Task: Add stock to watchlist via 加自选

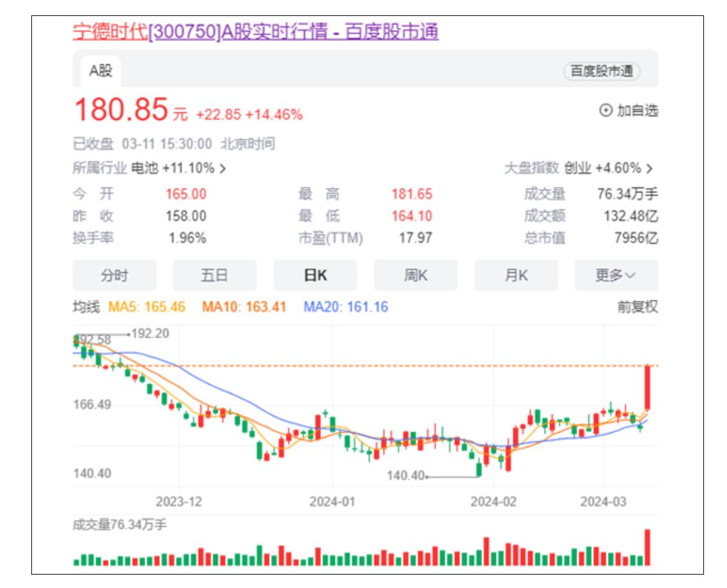Action: (629, 111)
